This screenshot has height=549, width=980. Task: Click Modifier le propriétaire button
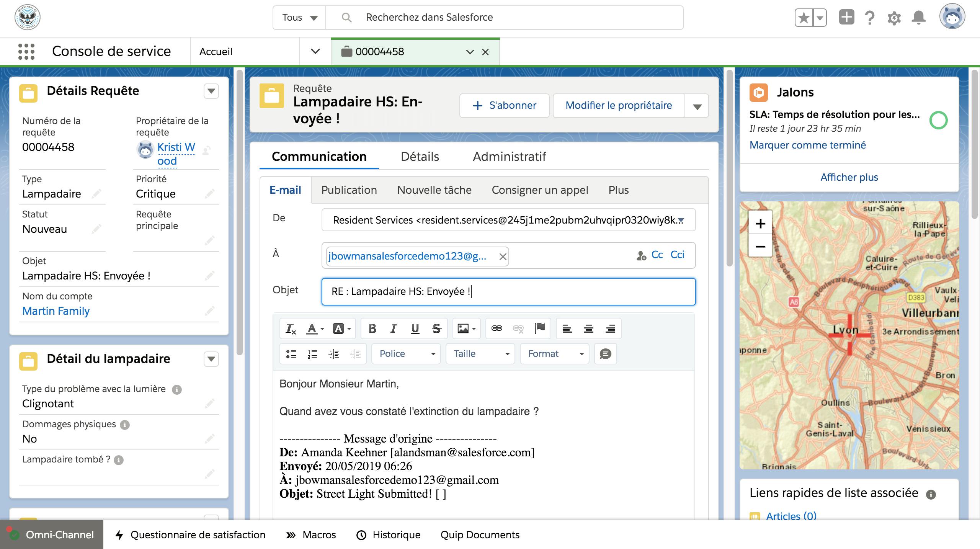[619, 106]
